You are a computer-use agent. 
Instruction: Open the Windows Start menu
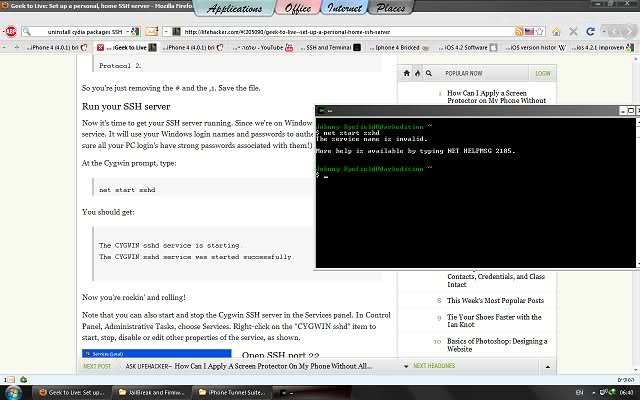click(x=12, y=392)
